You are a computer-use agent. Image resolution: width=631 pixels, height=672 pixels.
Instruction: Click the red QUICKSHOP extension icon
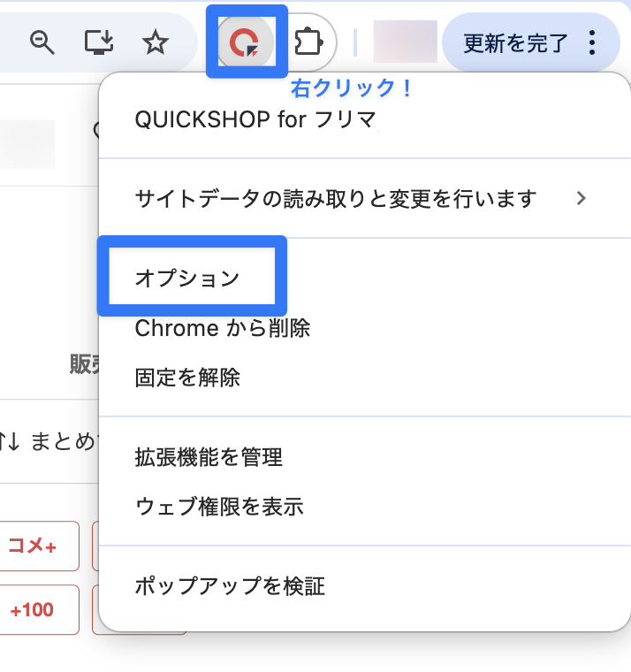coord(247,42)
